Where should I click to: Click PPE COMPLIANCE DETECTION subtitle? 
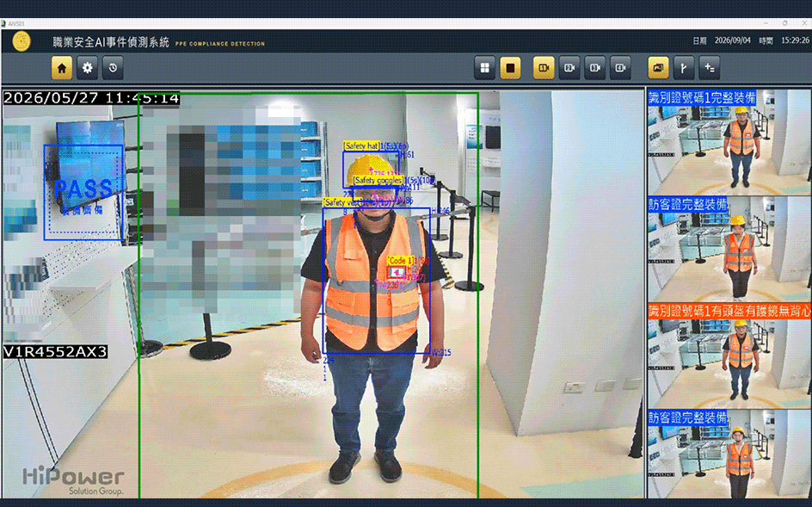click(x=220, y=44)
